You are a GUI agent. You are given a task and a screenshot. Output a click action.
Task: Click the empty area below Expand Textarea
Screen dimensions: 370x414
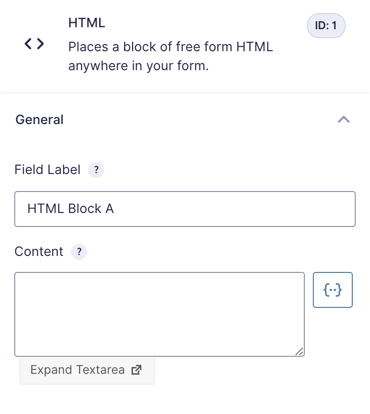coord(185,400)
